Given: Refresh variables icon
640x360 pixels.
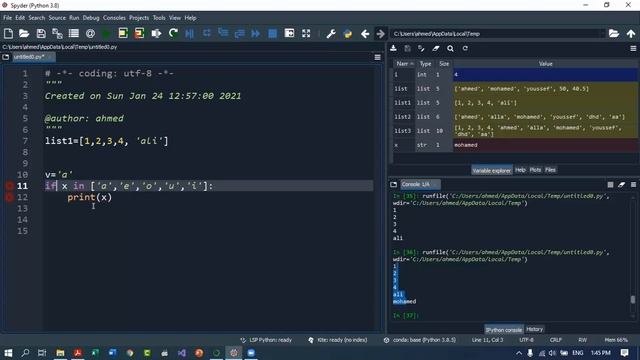Looking at the screenshot, I should click(x=465, y=48).
